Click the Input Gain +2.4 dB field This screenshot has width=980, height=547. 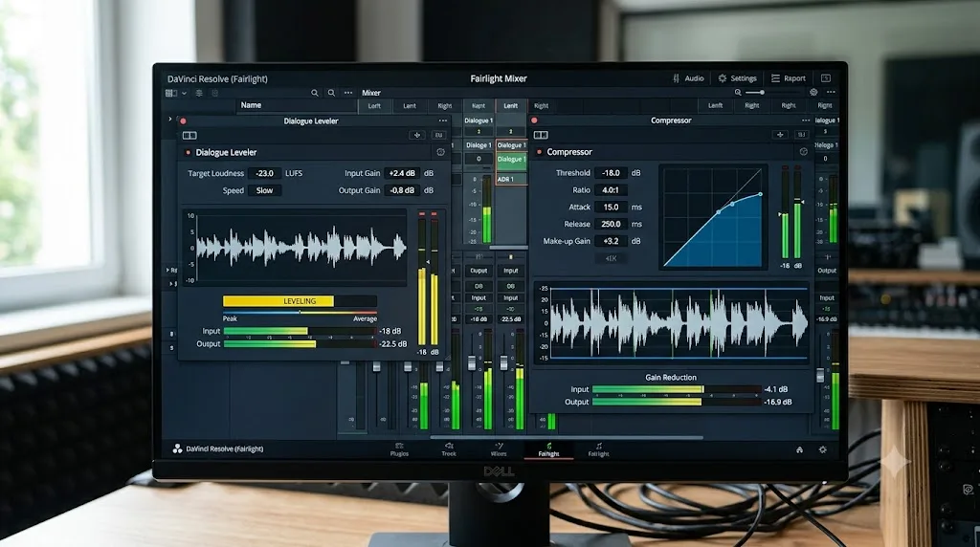(x=401, y=174)
